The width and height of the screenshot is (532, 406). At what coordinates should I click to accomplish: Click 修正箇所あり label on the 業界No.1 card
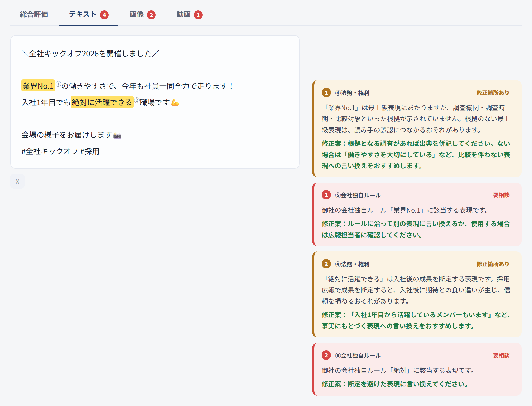click(x=493, y=93)
